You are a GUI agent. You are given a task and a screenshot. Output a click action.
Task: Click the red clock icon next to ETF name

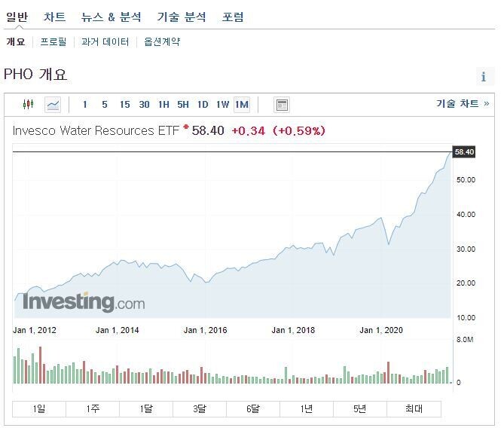click(186, 127)
